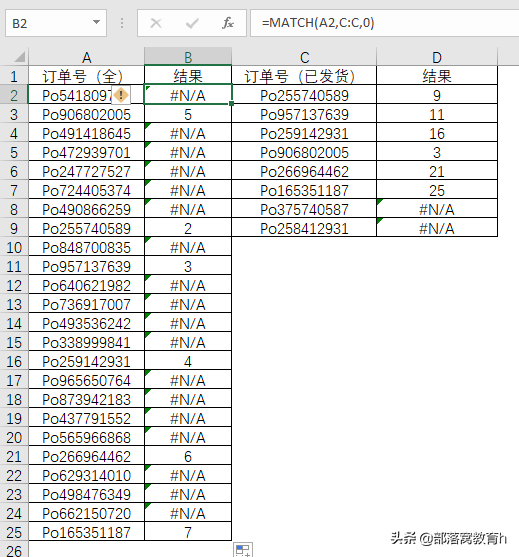
Task: Click header cell 订单号（已发货）
Action: [x=304, y=76]
